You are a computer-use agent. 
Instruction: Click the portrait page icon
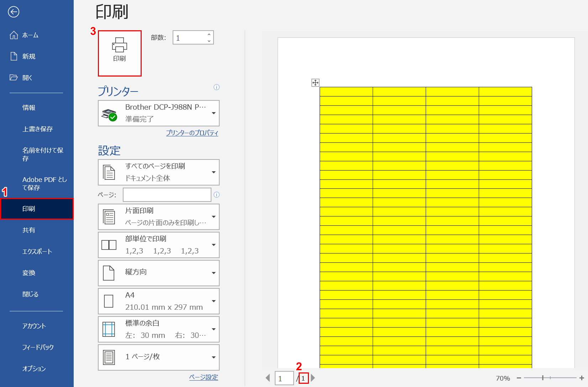tap(109, 273)
